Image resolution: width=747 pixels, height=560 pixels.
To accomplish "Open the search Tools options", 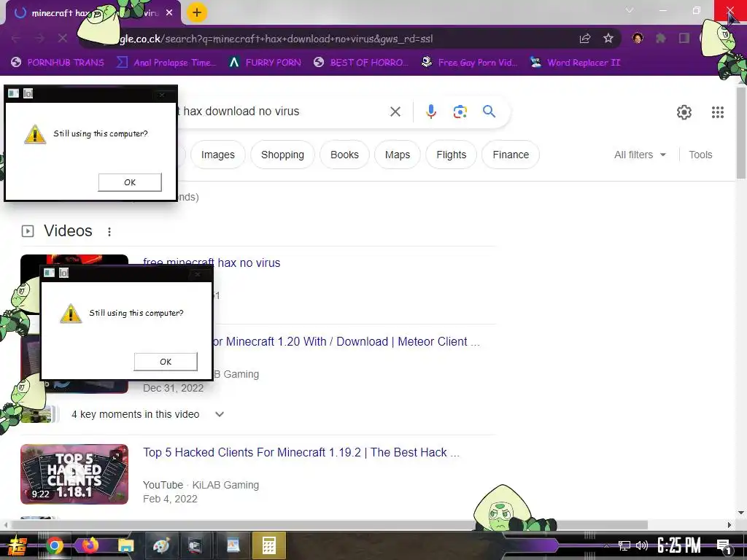I will pyautogui.click(x=700, y=155).
